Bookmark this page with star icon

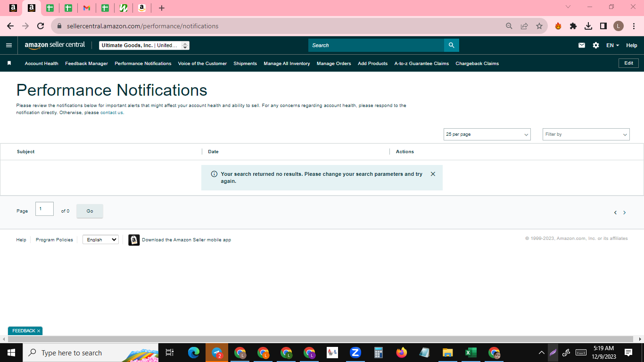539,26
